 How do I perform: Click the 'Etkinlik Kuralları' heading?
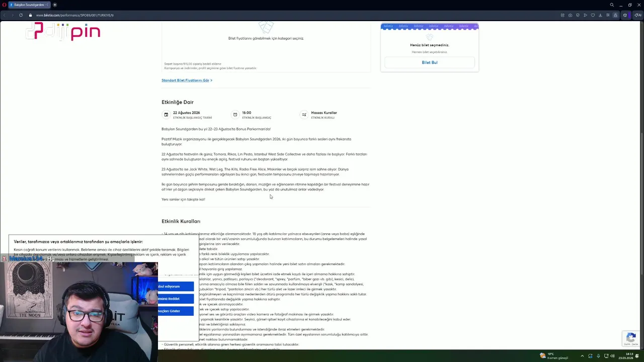click(x=181, y=221)
